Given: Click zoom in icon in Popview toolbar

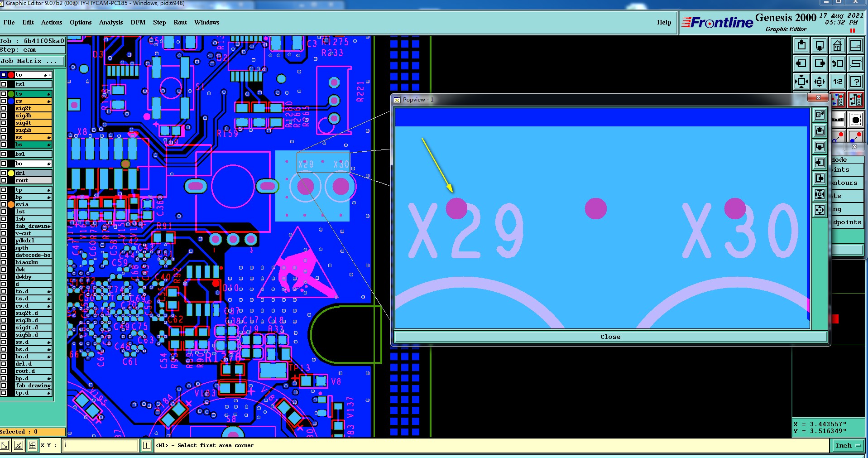Looking at the screenshot, I should pos(820,194).
